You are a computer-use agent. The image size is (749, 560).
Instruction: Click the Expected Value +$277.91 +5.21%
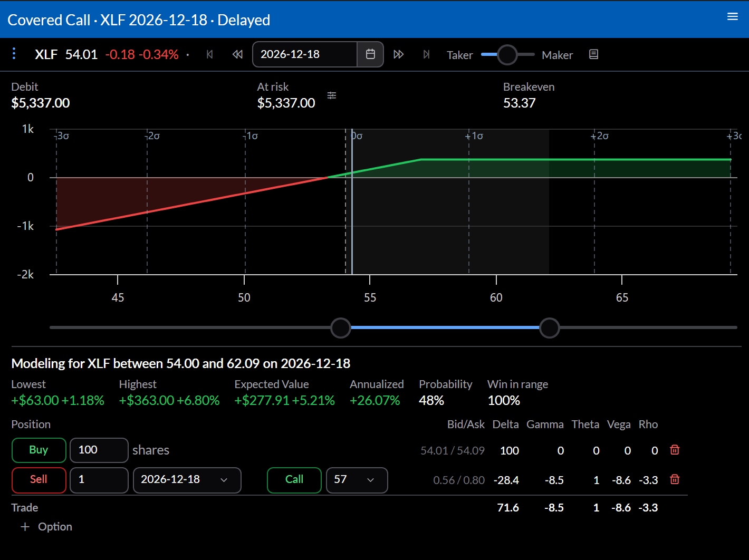click(x=285, y=400)
